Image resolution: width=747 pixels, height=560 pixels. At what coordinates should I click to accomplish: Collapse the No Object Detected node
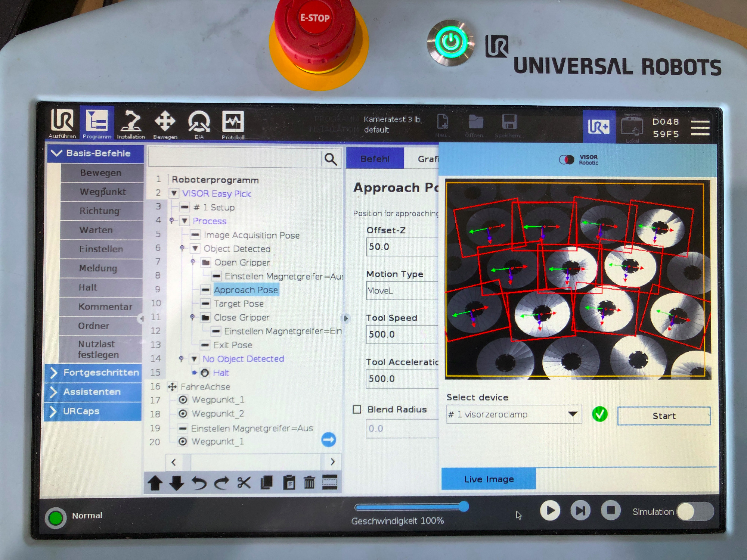(194, 359)
